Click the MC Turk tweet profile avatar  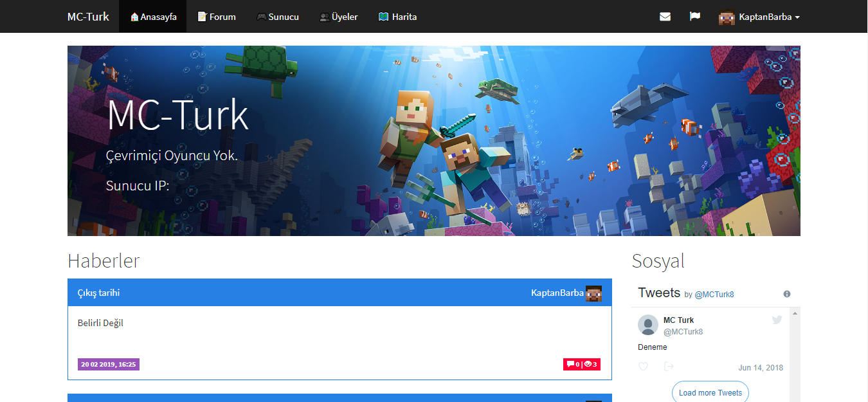[648, 325]
